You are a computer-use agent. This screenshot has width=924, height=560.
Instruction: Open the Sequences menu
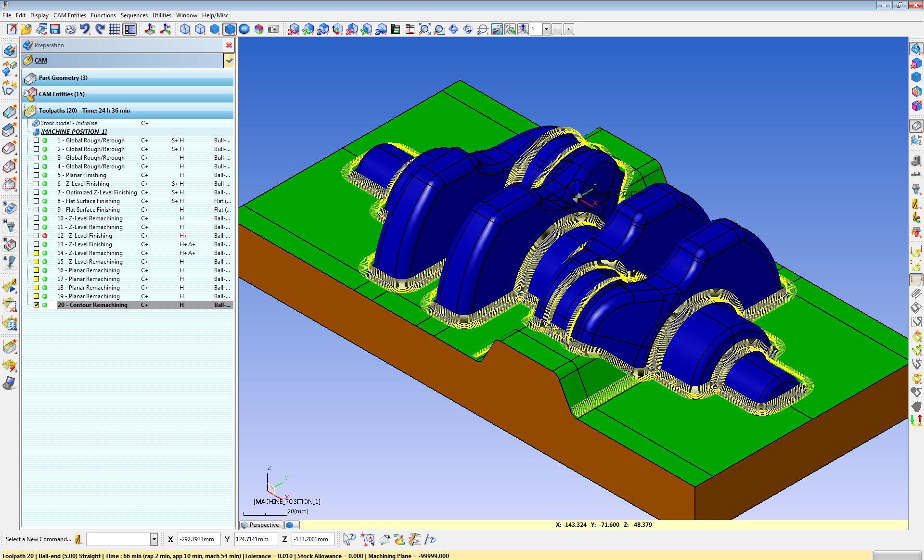pyautogui.click(x=134, y=15)
